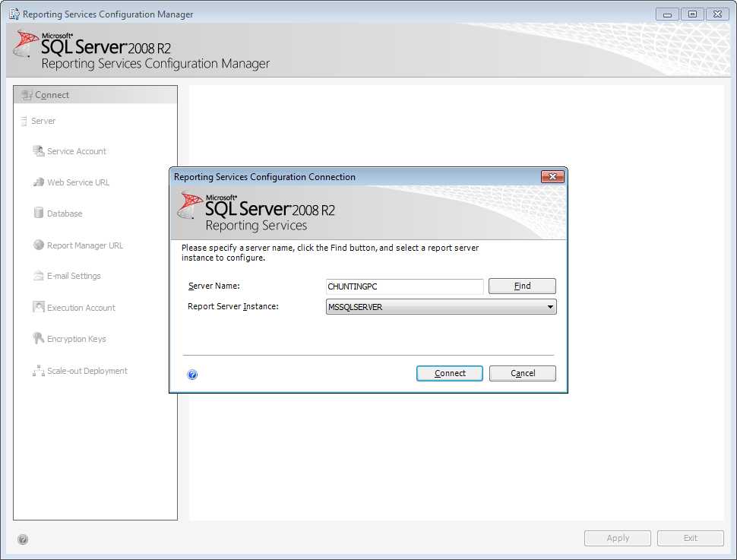
Task: Minimize the Configuration Manager window
Action: 667,14
